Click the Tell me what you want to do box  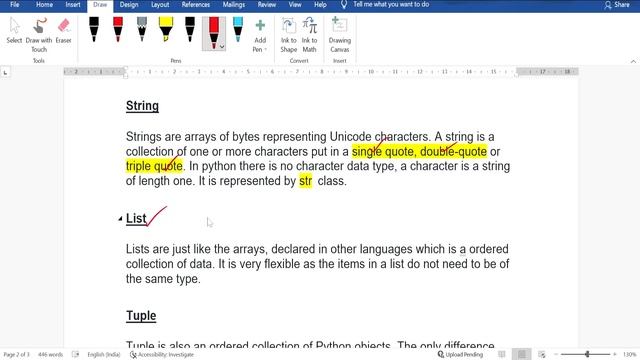tap(391, 5)
